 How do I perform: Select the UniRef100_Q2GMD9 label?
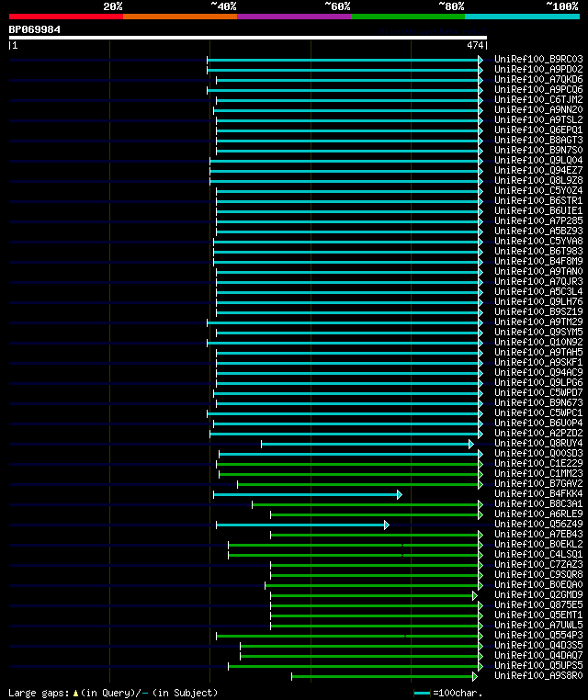[x=538, y=594]
